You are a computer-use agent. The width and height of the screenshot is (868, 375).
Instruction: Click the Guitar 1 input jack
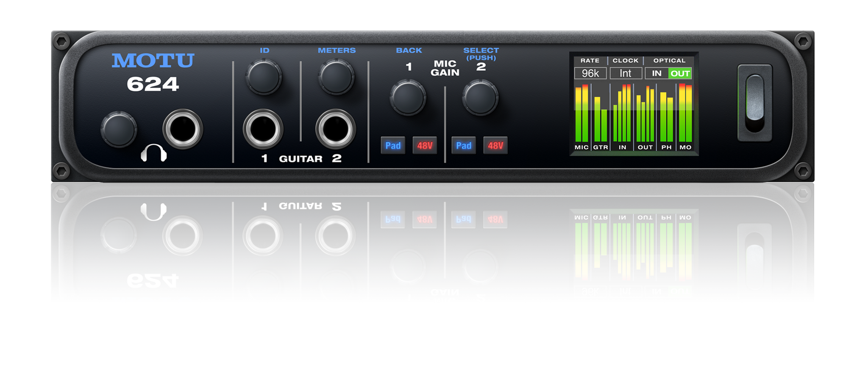coord(263,129)
